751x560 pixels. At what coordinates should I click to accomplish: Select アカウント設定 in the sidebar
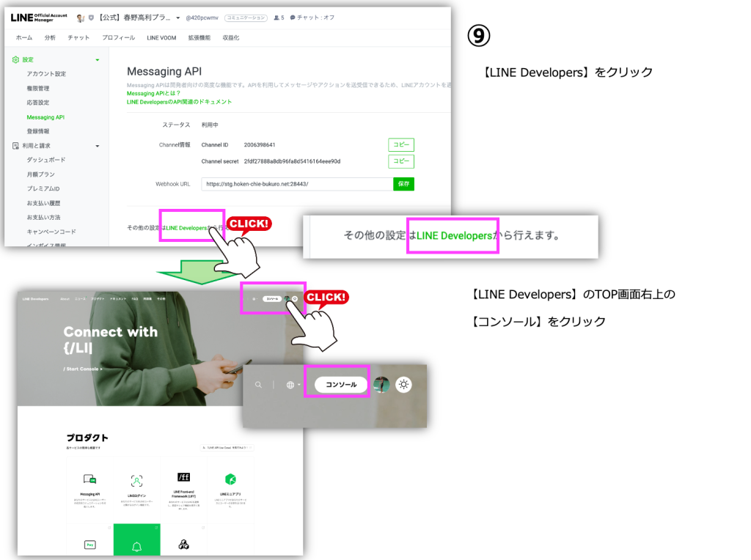click(x=46, y=74)
